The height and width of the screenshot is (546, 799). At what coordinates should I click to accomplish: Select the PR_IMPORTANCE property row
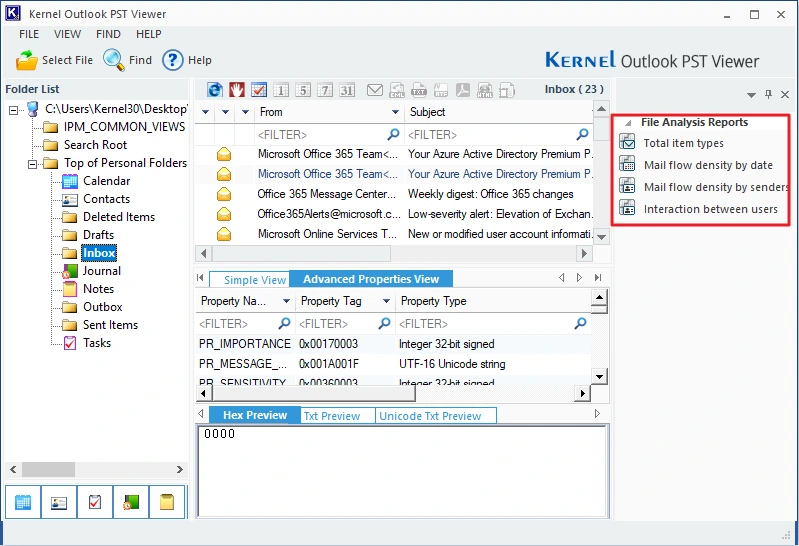pos(392,344)
